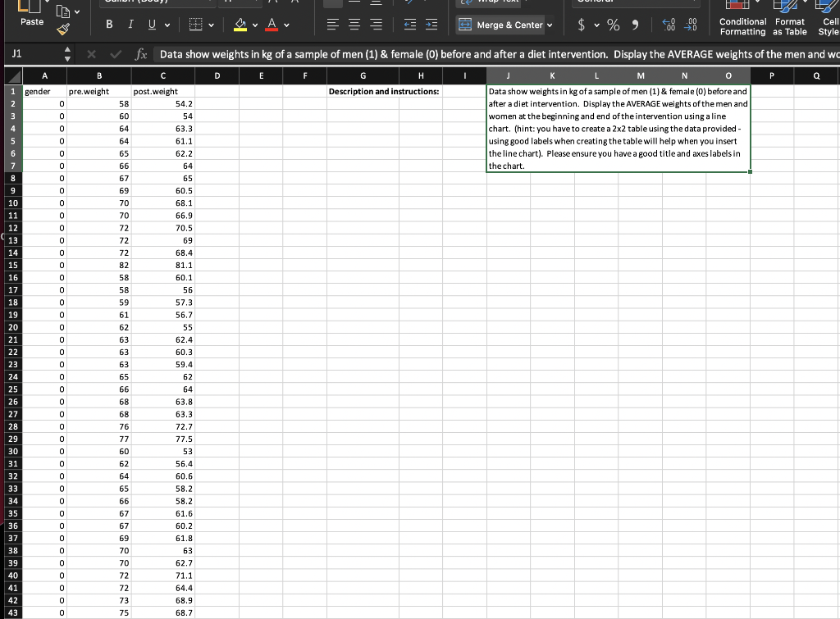The height and width of the screenshot is (619, 840).
Task: Toggle italic formatting
Action: pyautogui.click(x=130, y=25)
